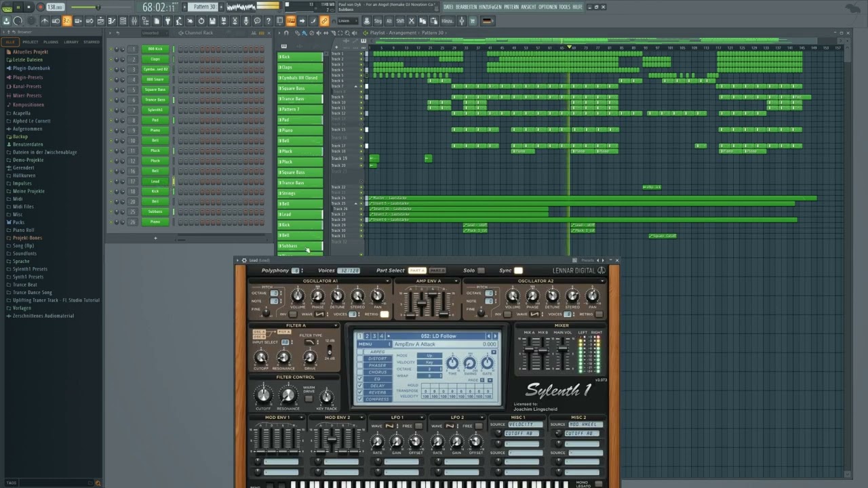Toggle the Sync button in Sylenth1
Screen dimensions: 868x488
(518, 270)
